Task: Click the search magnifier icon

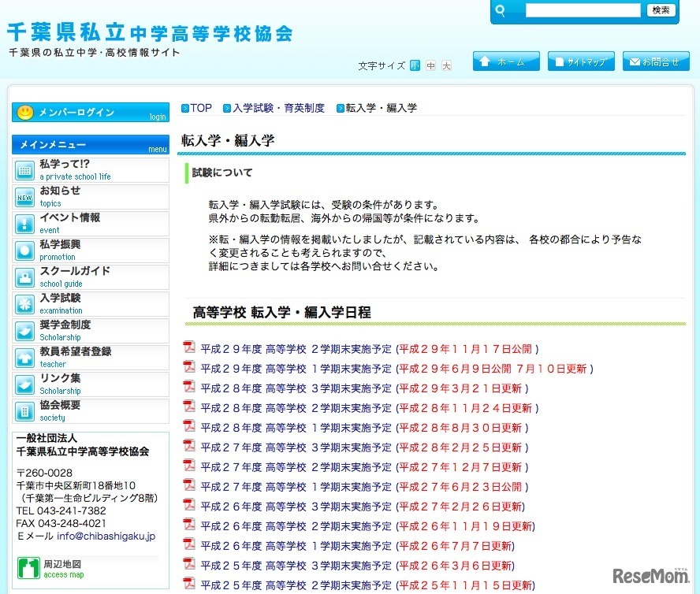Action: click(x=500, y=11)
